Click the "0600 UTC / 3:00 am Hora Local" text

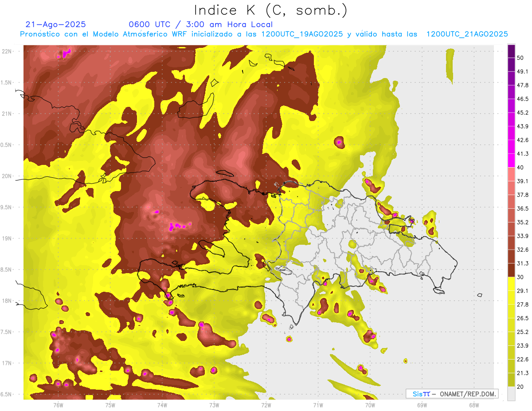click(200, 24)
